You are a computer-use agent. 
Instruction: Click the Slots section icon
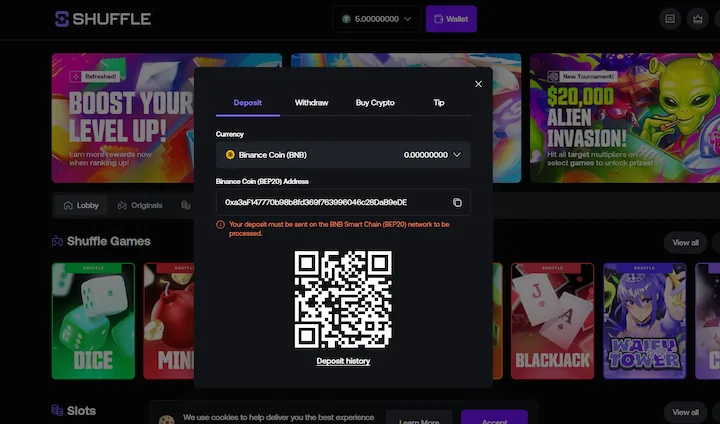(x=57, y=410)
